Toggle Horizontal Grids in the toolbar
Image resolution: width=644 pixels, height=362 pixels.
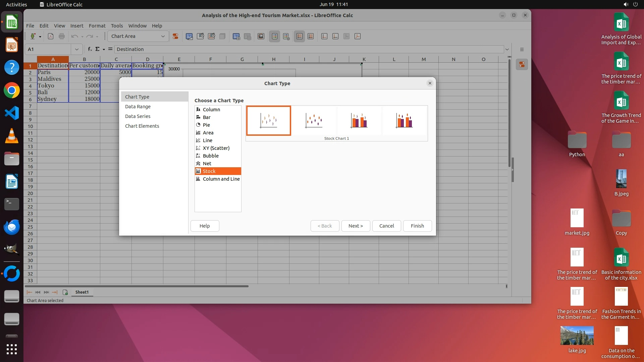point(300,36)
